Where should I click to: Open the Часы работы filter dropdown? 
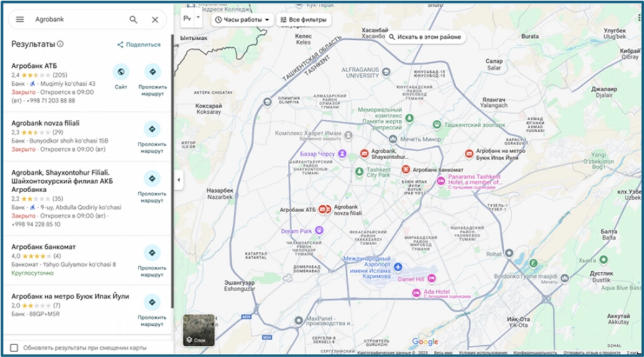242,20
